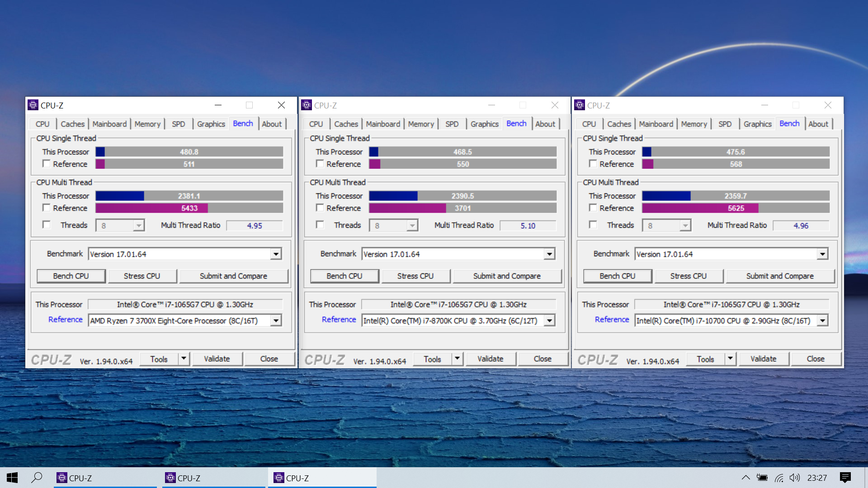Click Bench CPU button in leftmost window
Screen dimensions: 868x488
click(x=71, y=276)
